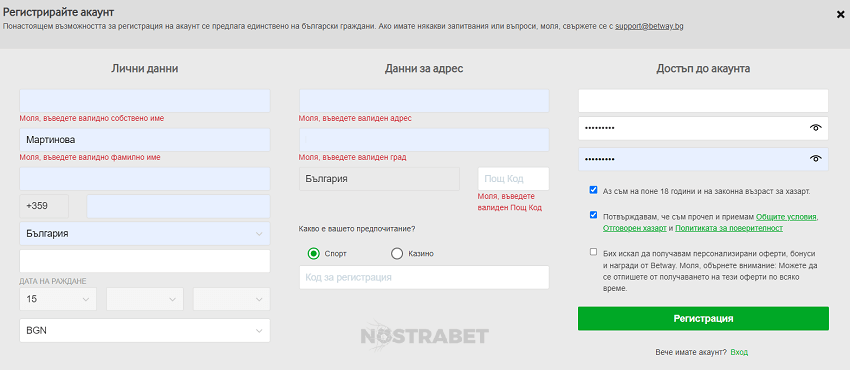Focus the top empty account access field

coord(703,101)
